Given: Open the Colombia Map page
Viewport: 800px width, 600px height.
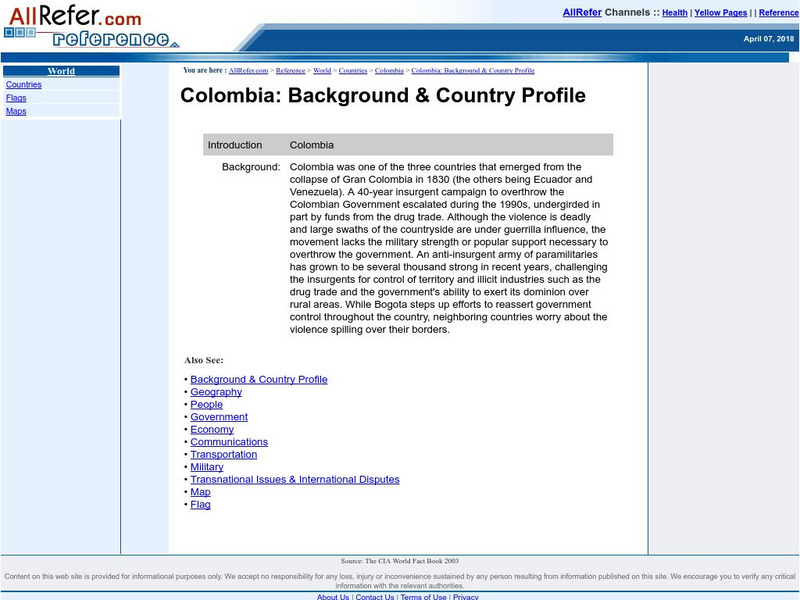Looking at the screenshot, I should tap(199, 491).
